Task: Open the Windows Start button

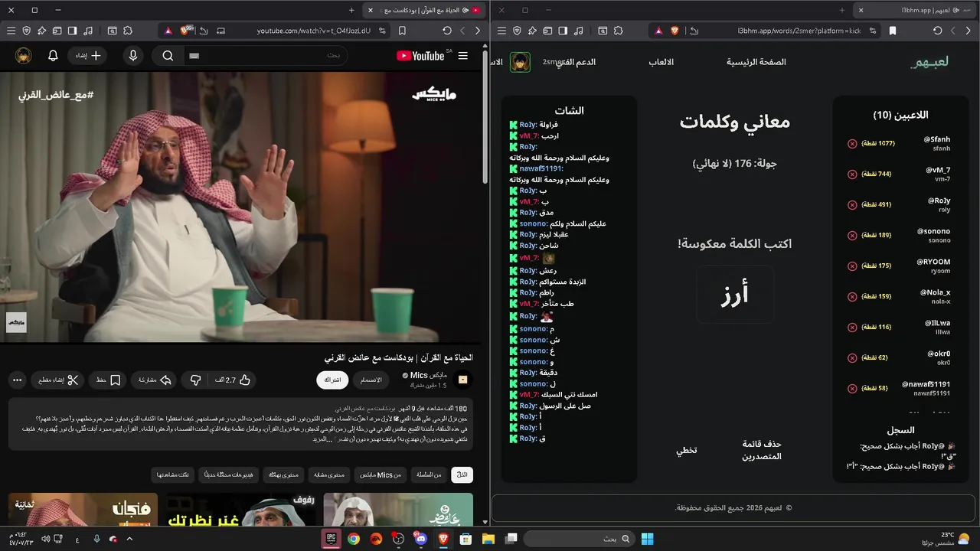Action: (x=647, y=539)
